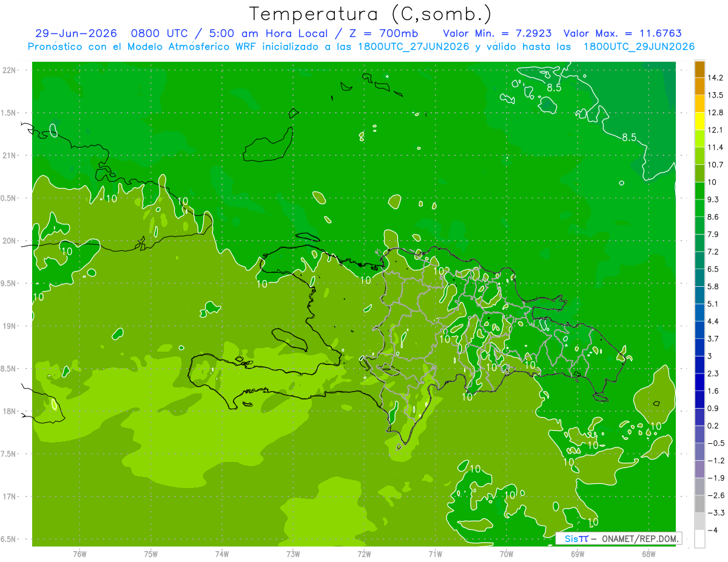Click the '10.7' colorbar value

click(715, 165)
